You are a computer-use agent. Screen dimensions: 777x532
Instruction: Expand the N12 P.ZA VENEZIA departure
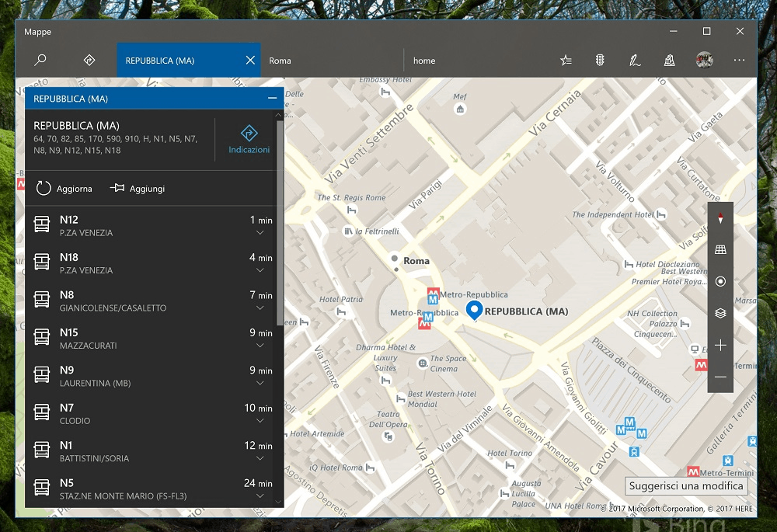pos(260,233)
